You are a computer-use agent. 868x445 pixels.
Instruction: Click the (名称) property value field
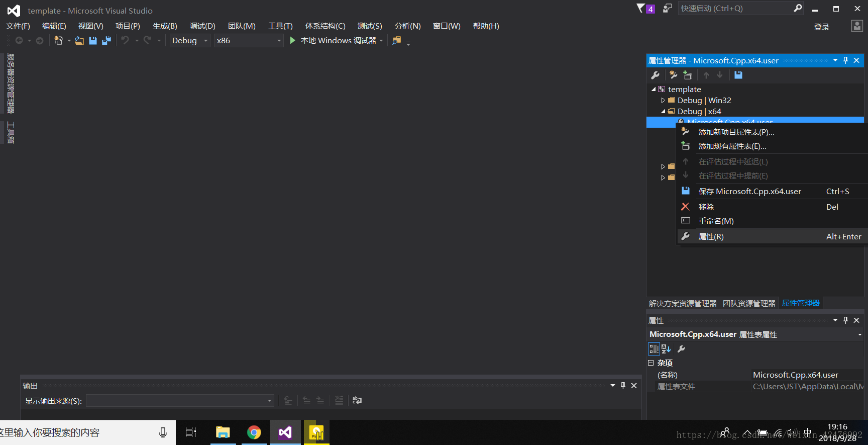pyautogui.click(x=807, y=375)
